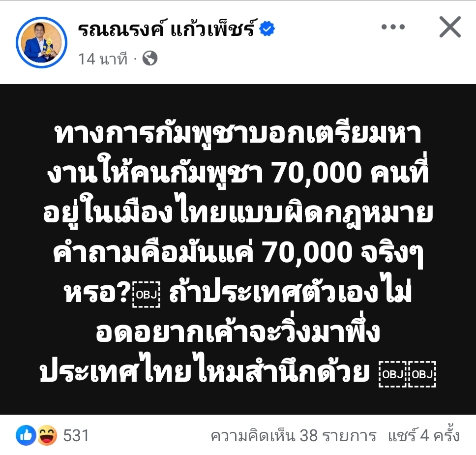The width and height of the screenshot is (476, 455).
Task: Click the Haha laughing reaction emoji
Action: (47, 435)
